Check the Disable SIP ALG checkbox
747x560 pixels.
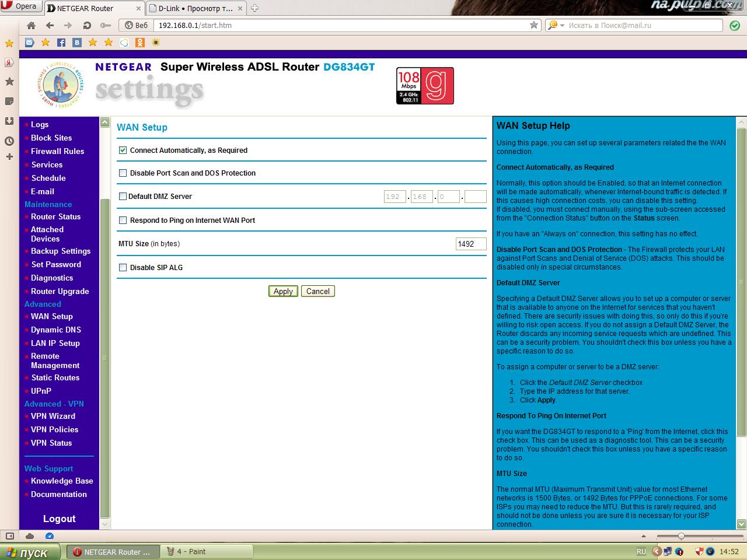pyautogui.click(x=123, y=267)
